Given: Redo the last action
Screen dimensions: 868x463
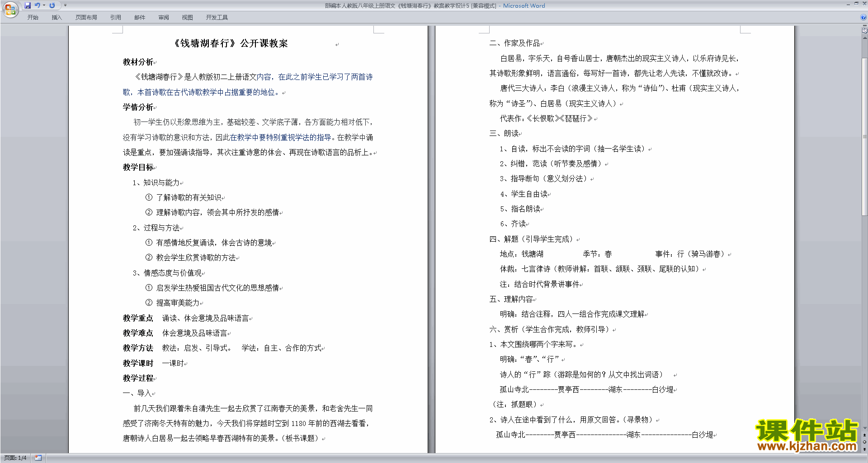Looking at the screenshot, I should click(52, 5).
